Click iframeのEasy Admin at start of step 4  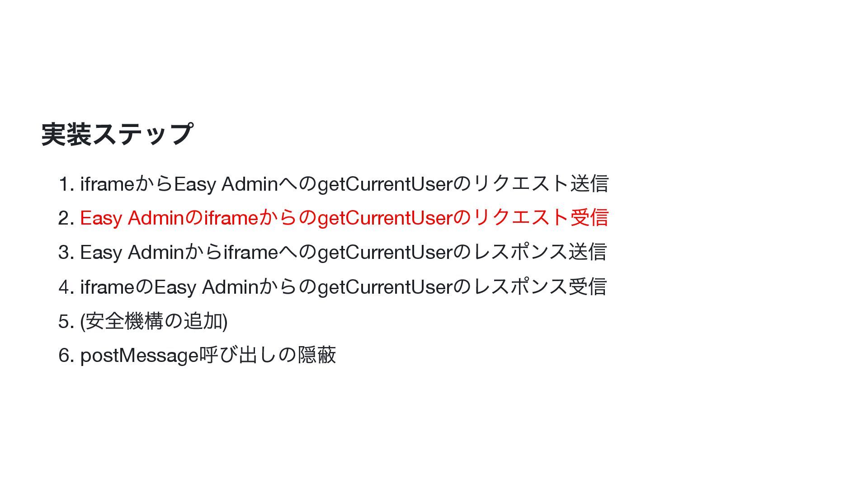tap(169, 287)
